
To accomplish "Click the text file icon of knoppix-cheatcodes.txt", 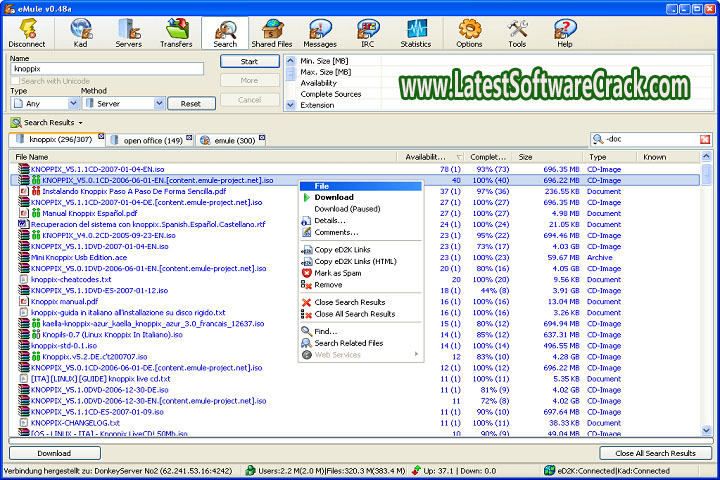I will tap(24, 279).
